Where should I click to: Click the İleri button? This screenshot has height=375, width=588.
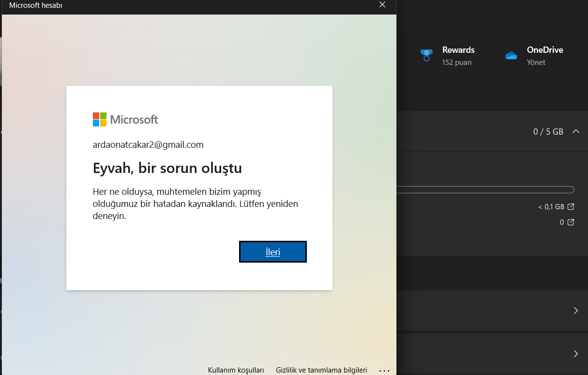point(273,252)
